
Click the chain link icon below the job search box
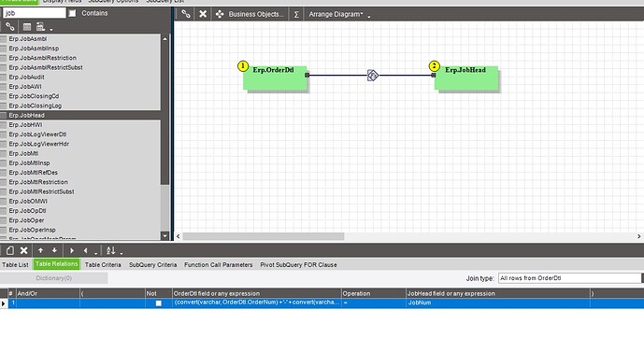coord(10,27)
